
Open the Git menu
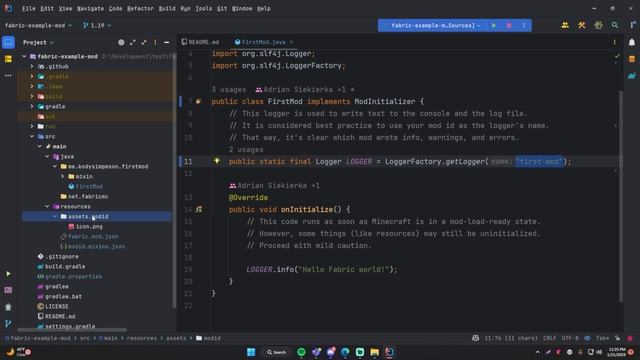tap(222, 9)
